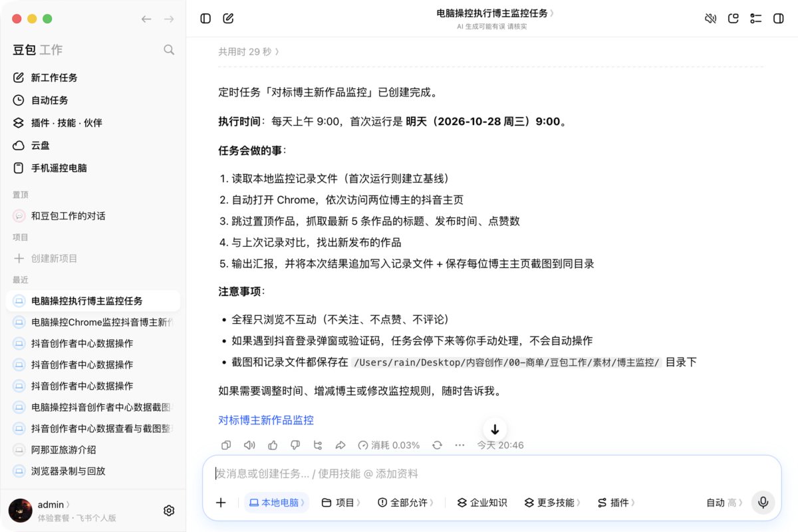798x532 pixels.
Task: Select 新工作任务 in the sidebar
Action: [93, 78]
